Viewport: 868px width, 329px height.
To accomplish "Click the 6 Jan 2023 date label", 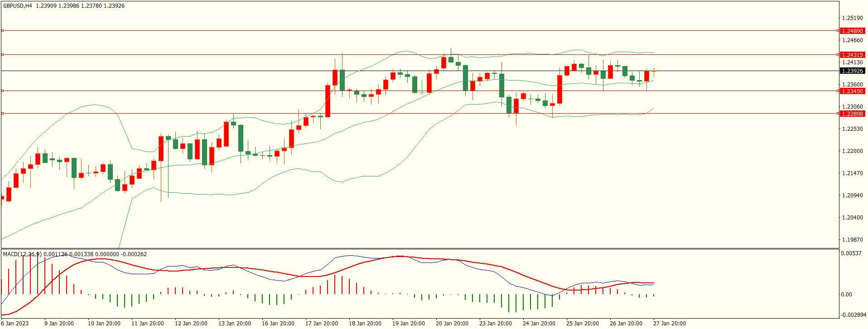I will (15, 324).
